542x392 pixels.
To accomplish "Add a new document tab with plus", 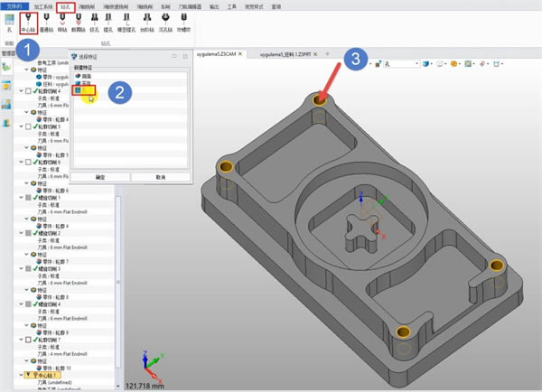I will click(327, 54).
